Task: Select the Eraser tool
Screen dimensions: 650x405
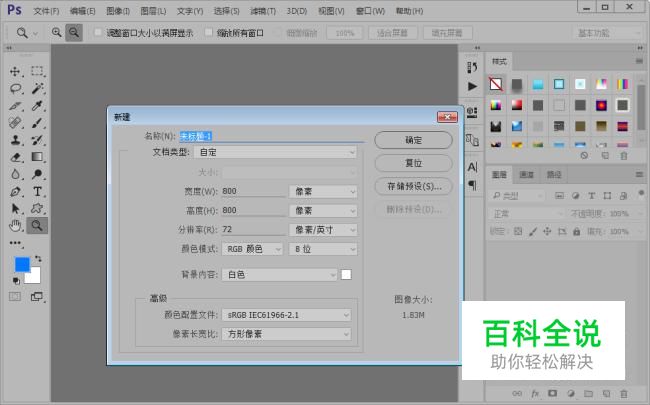Action: [x=15, y=157]
